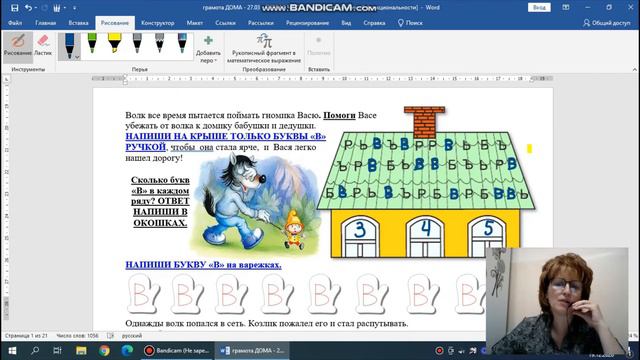
Task: Switch to the Конструктор tab
Action: coord(158,23)
